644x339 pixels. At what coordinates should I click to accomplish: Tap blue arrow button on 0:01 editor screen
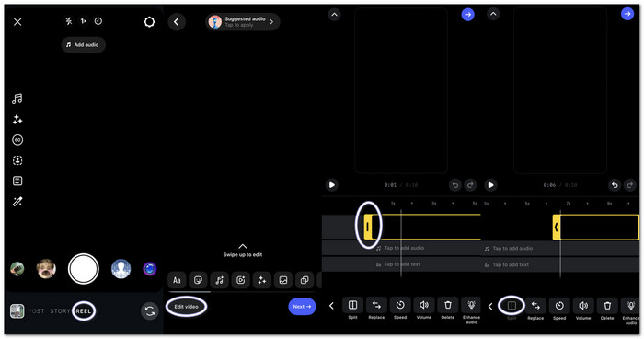point(467,15)
